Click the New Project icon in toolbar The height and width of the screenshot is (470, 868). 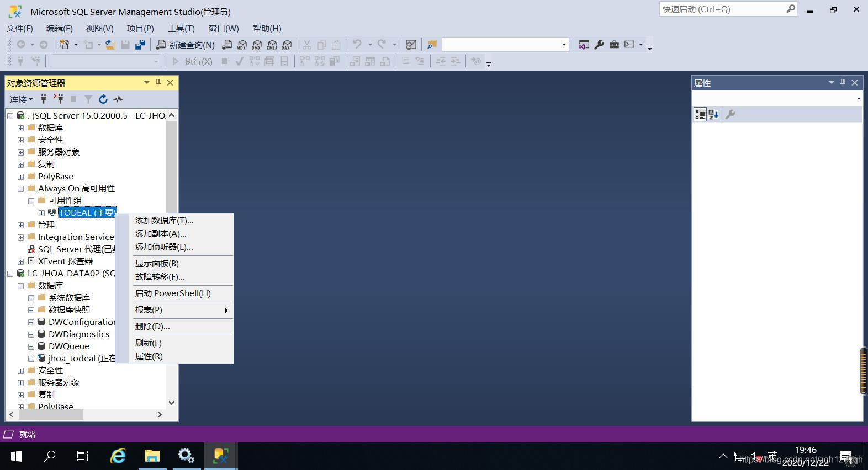pos(65,45)
